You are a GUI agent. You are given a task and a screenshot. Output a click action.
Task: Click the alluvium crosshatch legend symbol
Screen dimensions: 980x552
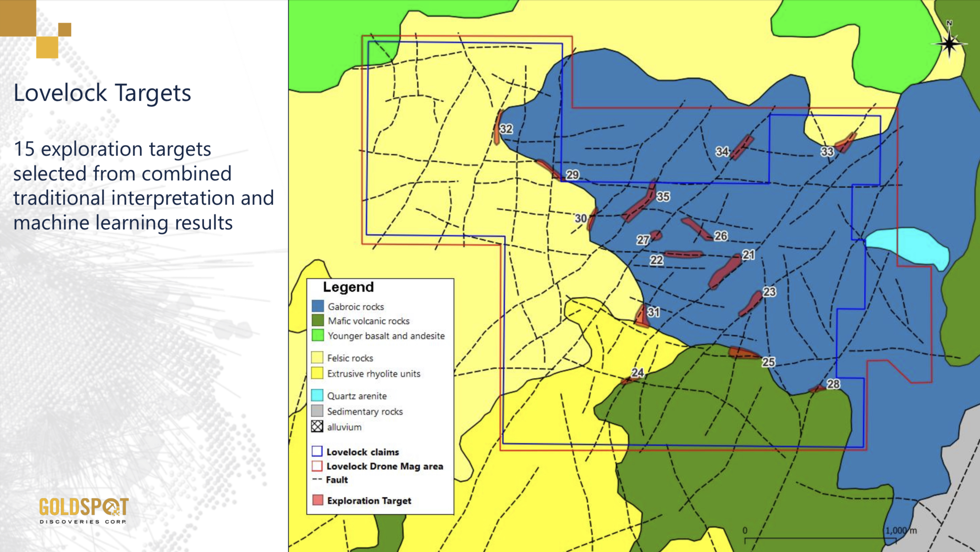coord(317,427)
